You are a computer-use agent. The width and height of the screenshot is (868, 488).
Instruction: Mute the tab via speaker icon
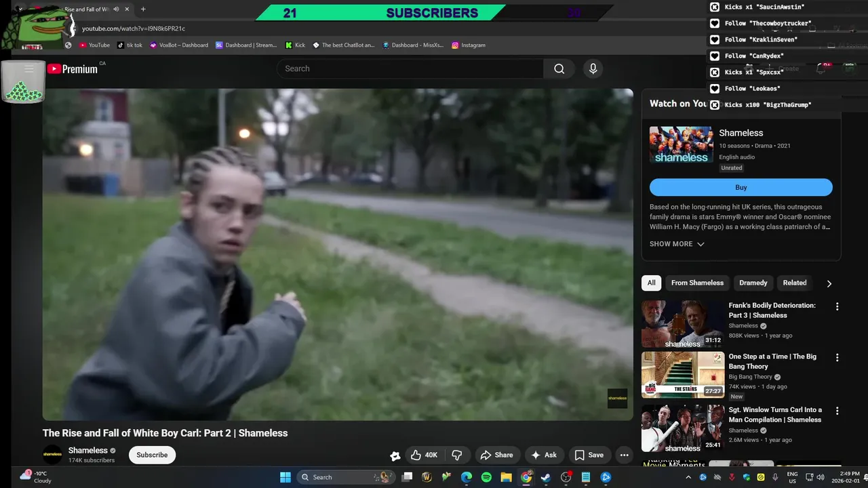116,9
